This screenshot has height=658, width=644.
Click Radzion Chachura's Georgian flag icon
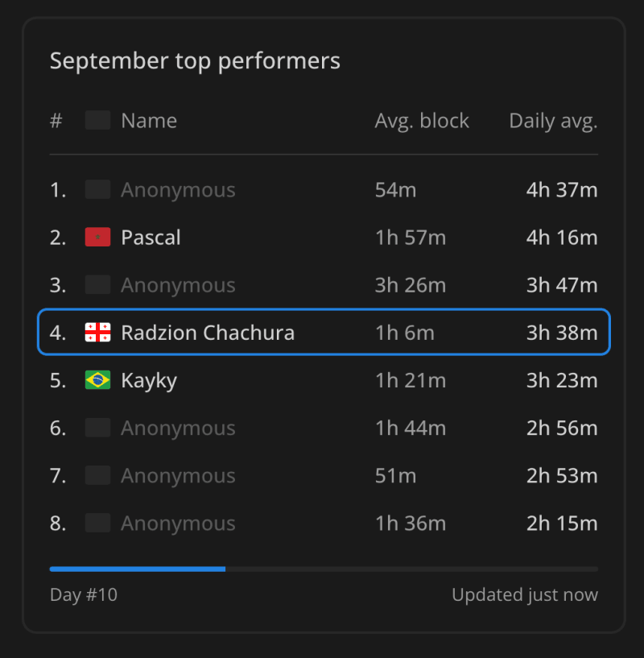point(97,333)
